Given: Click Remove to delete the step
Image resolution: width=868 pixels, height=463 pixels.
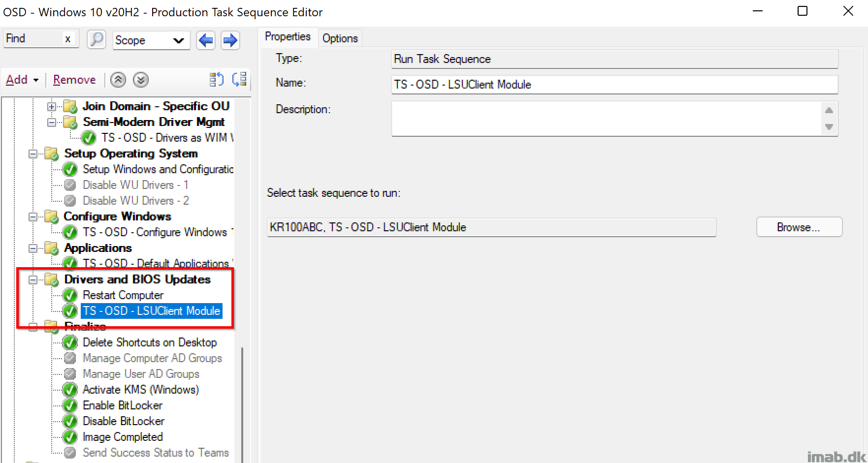Looking at the screenshot, I should (74, 80).
